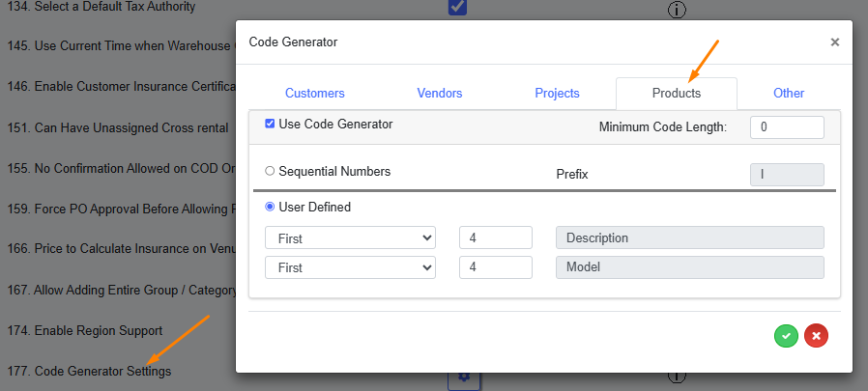Click the red cancel X icon

pyautogui.click(x=817, y=335)
